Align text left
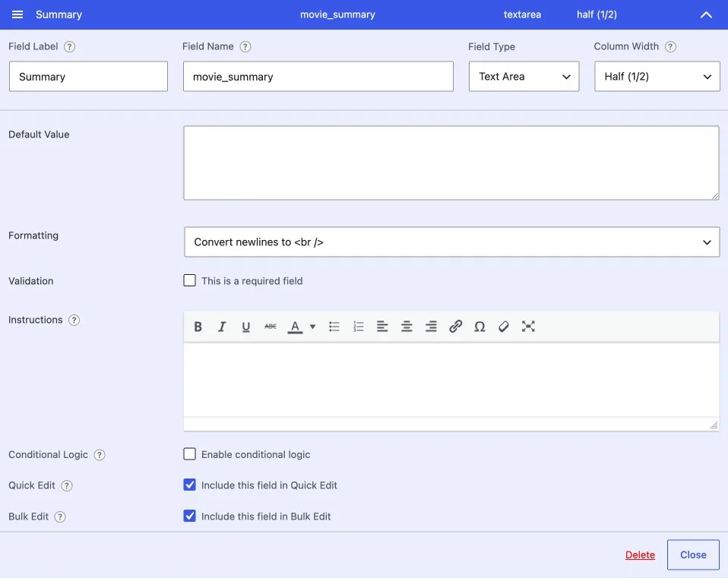 [x=382, y=327]
